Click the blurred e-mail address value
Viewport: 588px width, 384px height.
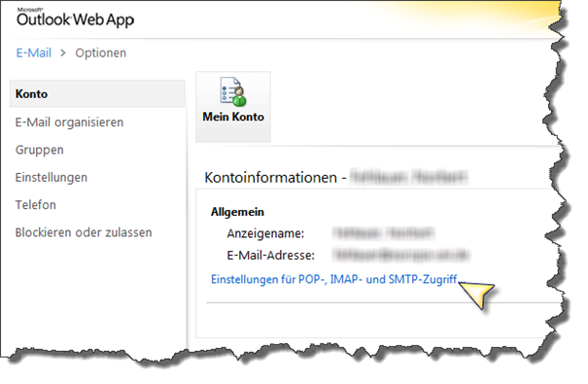[x=400, y=255]
